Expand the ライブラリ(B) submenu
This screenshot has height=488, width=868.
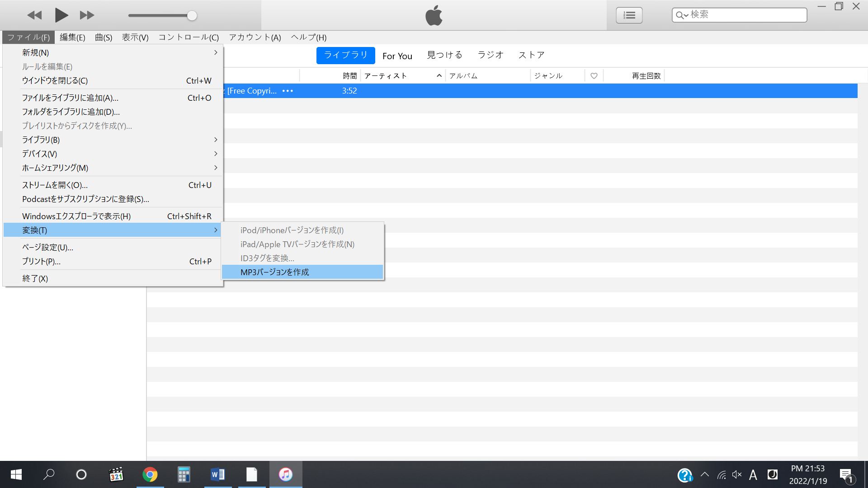(113, 140)
